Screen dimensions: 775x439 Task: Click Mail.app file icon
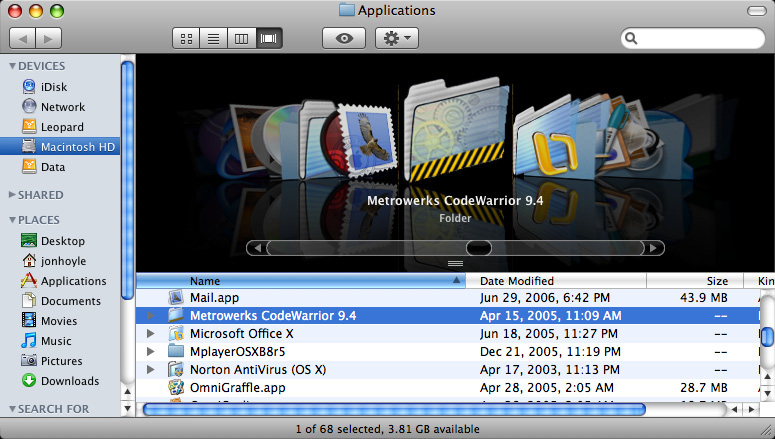coord(176,298)
